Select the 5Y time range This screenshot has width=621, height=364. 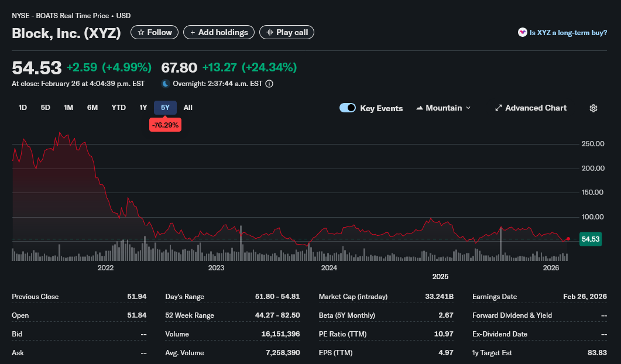point(165,107)
